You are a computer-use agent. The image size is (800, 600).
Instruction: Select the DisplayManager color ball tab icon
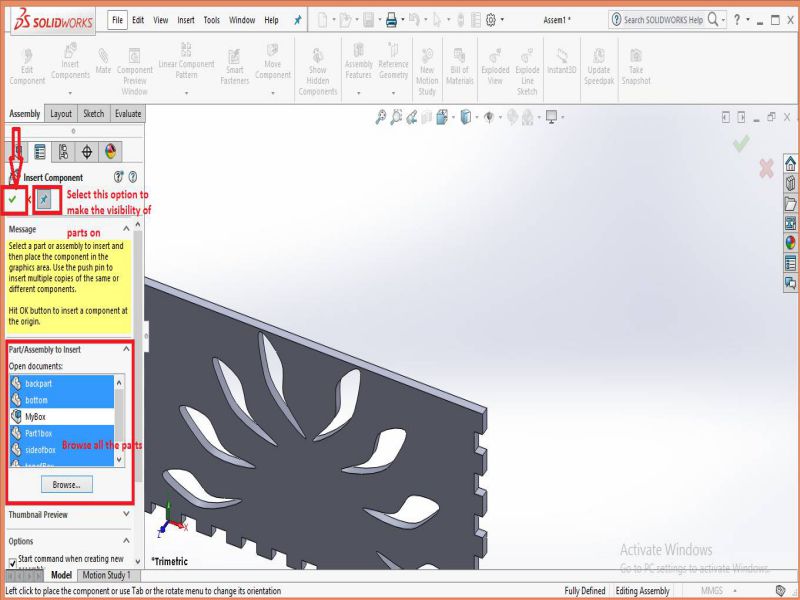[110, 152]
